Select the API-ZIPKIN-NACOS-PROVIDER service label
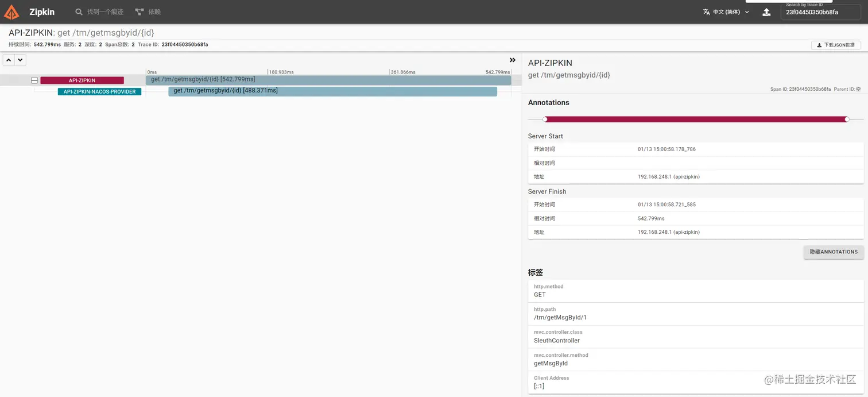The width and height of the screenshot is (868, 397). tap(99, 91)
